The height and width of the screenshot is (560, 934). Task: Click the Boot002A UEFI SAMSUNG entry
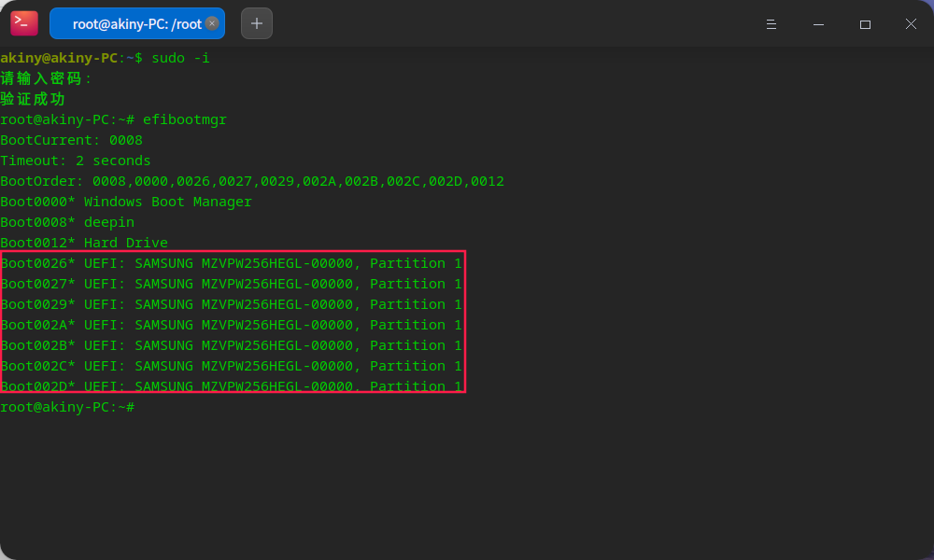[x=231, y=325]
